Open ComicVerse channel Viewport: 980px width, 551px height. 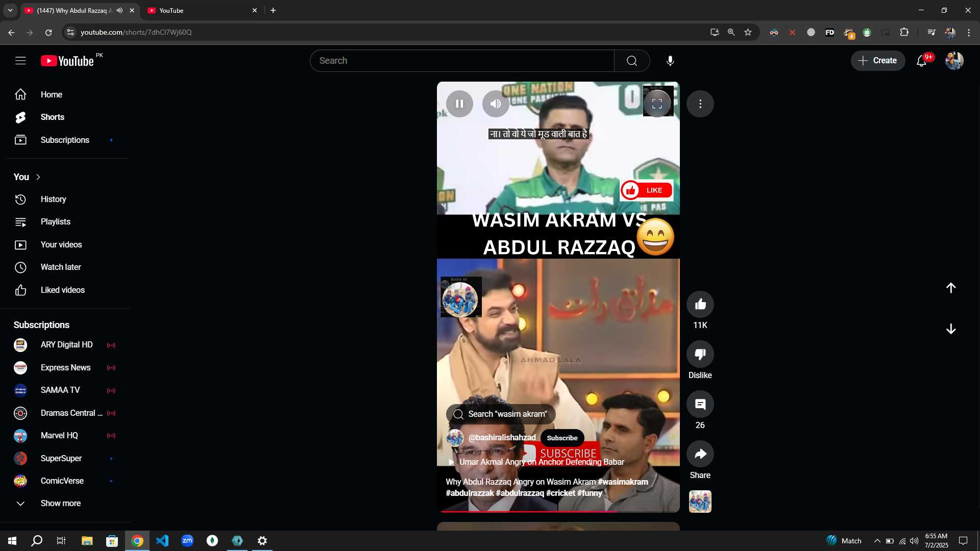click(65, 481)
